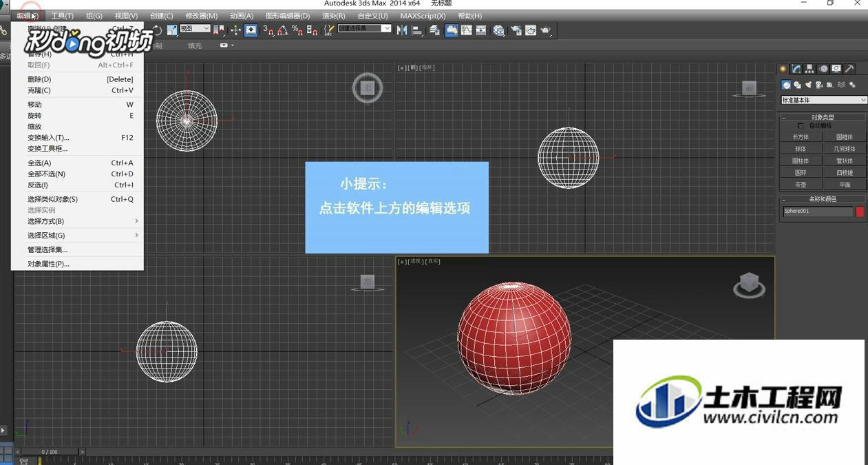Click the perspective viewport ViewCube
Image resolution: width=868 pixels, height=465 pixels.
tap(749, 284)
